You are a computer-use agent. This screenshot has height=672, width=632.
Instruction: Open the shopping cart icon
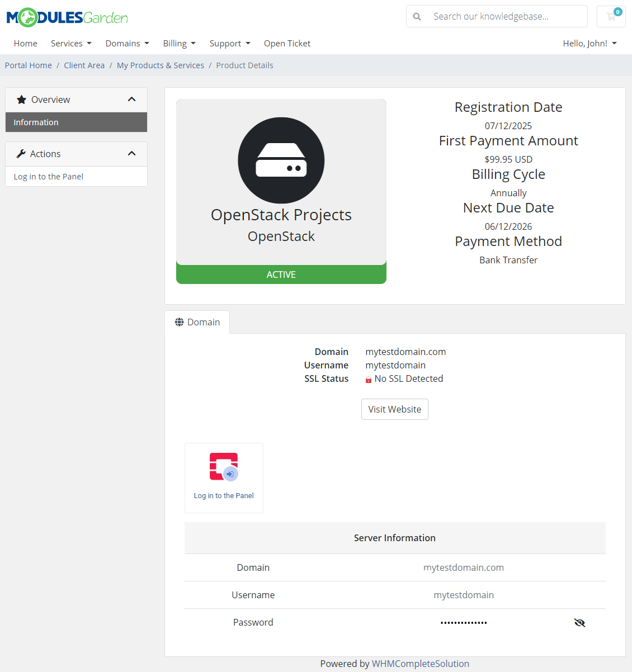coord(611,16)
